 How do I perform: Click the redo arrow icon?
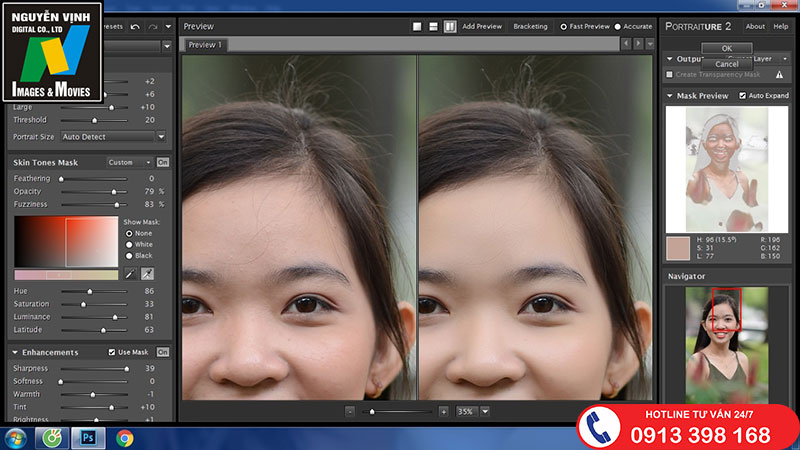click(x=153, y=27)
